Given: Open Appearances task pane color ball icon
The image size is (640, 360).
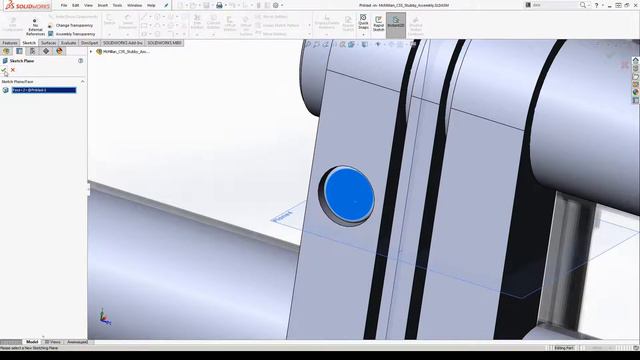Looking at the screenshot, I should [x=636, y=93].
